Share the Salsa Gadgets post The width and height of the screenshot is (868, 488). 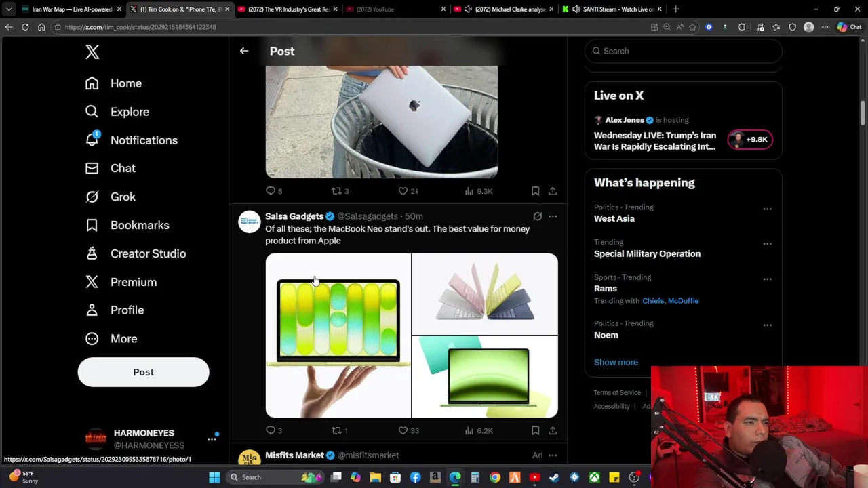[553, 430]
